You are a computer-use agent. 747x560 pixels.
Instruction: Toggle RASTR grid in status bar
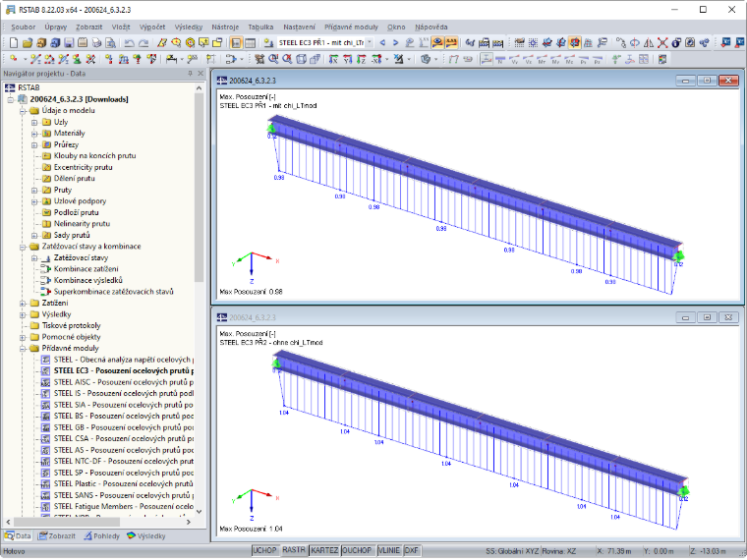pos(294,550)
